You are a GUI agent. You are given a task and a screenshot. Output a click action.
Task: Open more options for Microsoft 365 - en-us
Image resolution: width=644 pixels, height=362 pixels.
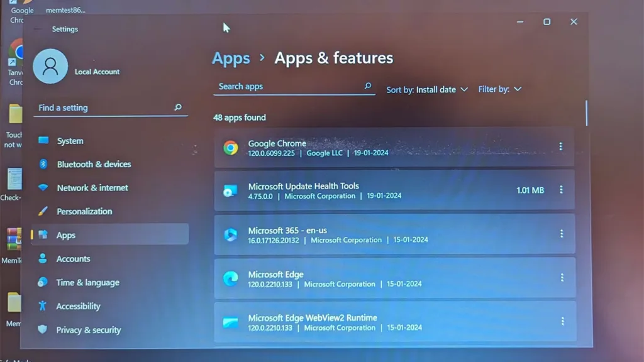click(x=562, y=234)
